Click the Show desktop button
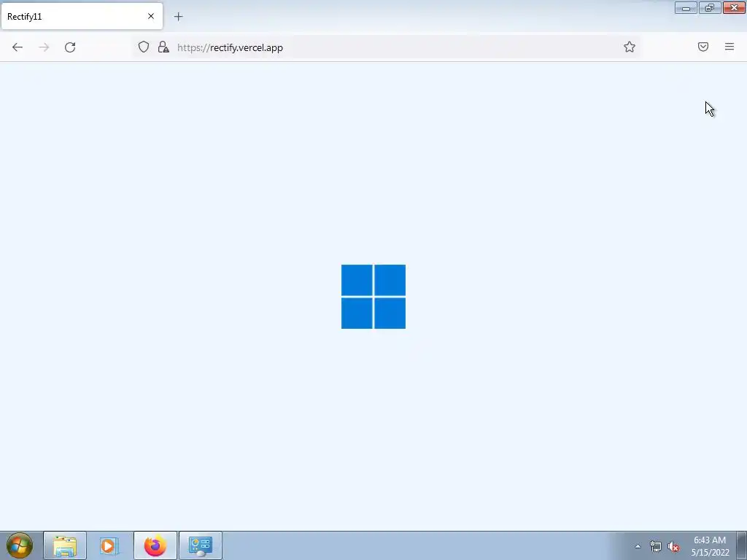The width and height of the screenshot is (747, 560). [x=742, y=545]
